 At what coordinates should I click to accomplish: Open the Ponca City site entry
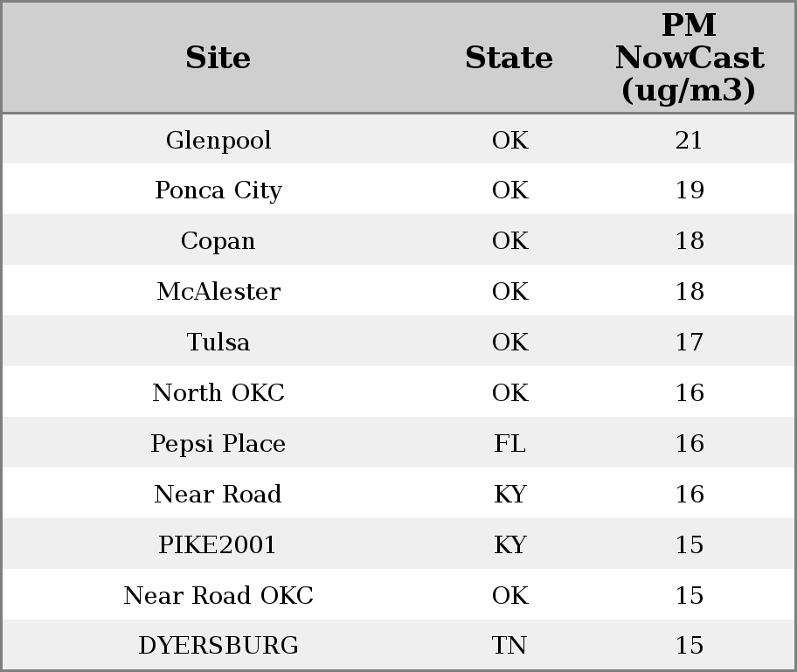218,191
